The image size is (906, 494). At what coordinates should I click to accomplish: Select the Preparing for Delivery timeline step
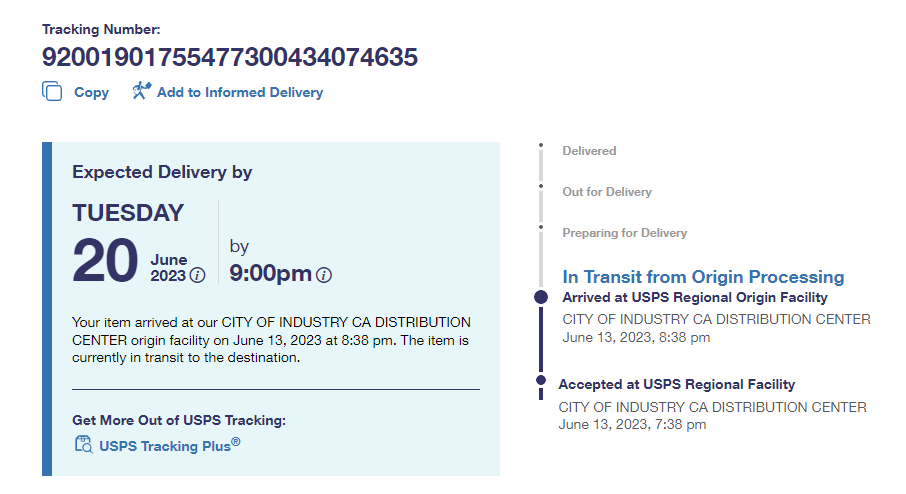click(624, 233)
